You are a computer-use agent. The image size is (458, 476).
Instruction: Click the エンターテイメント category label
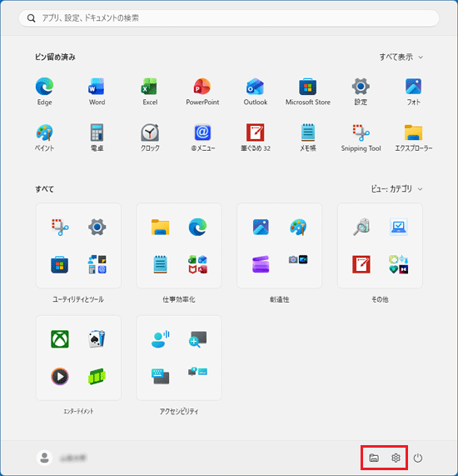coord(78,412)
